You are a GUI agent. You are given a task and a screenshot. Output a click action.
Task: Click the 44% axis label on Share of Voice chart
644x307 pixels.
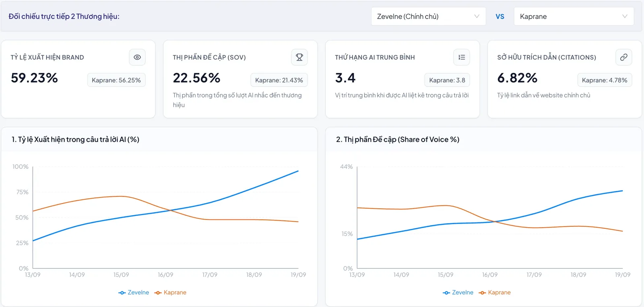[347, 167]
